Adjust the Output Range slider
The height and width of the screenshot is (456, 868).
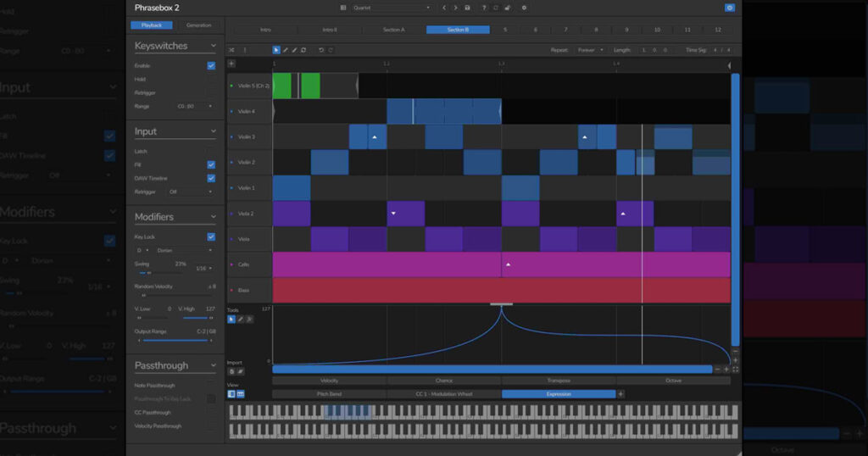[175, 341]
